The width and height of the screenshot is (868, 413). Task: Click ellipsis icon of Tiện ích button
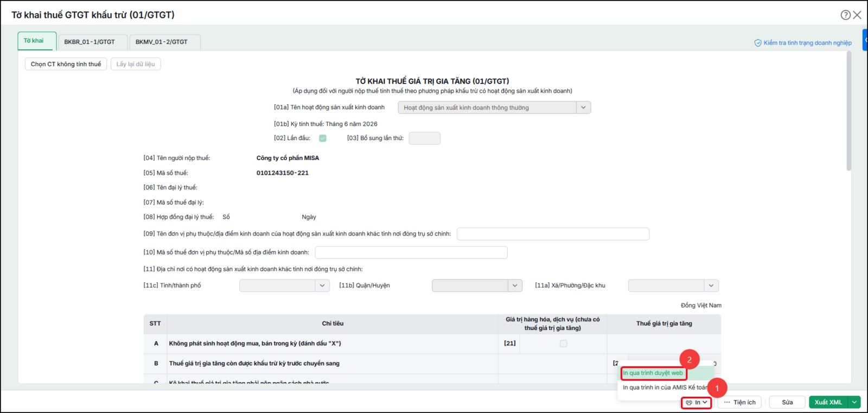[x=727, y=403]
